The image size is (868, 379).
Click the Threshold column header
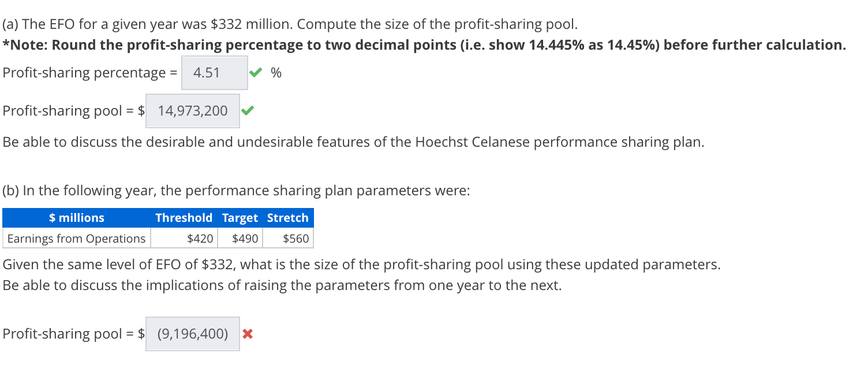[x=184, y=218]
